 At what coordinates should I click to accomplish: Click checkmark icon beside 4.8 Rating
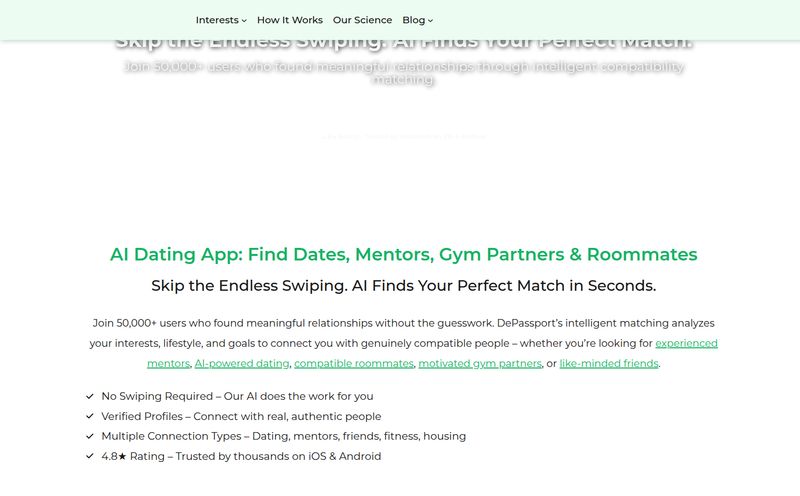pos(90,456)
